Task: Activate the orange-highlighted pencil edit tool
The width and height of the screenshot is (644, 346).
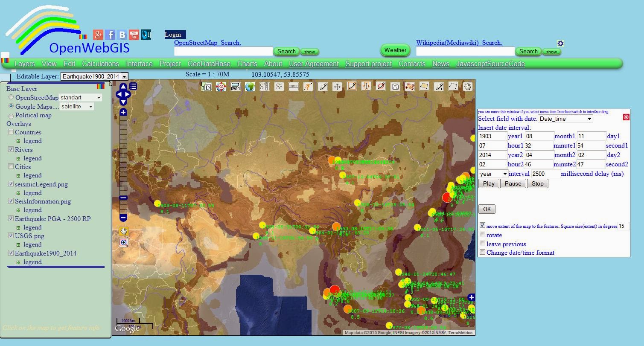Action: [x=352, y=86]
